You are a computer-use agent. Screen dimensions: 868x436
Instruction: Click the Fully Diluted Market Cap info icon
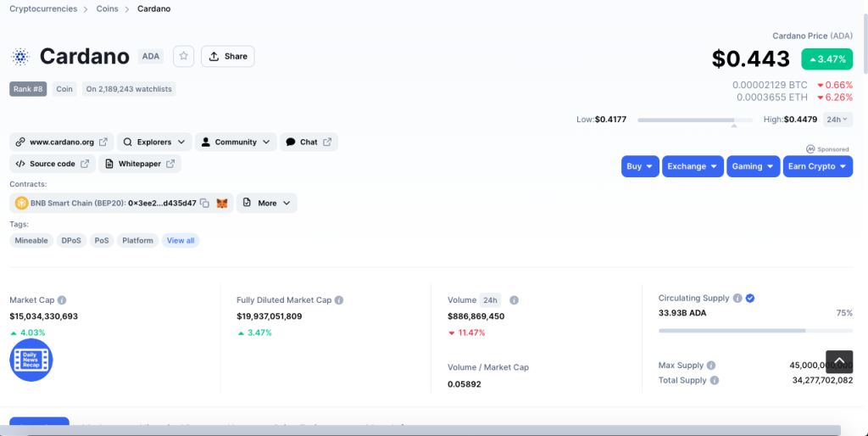click(339, 300)
